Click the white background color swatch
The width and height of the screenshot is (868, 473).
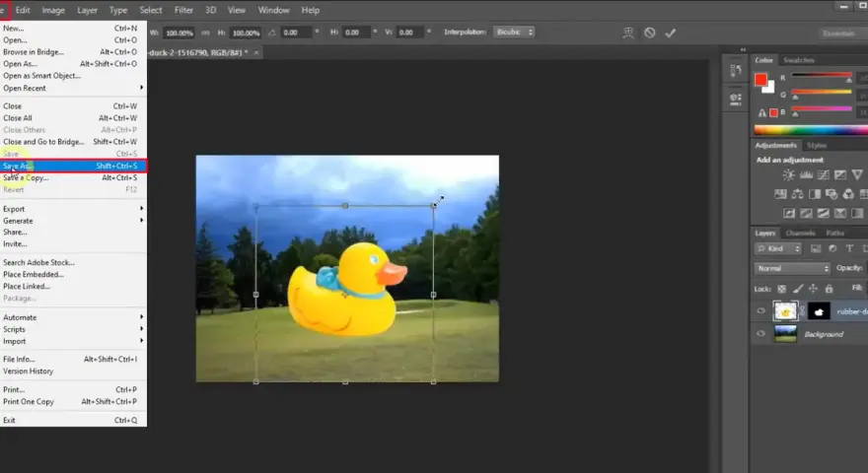[769, 88]
